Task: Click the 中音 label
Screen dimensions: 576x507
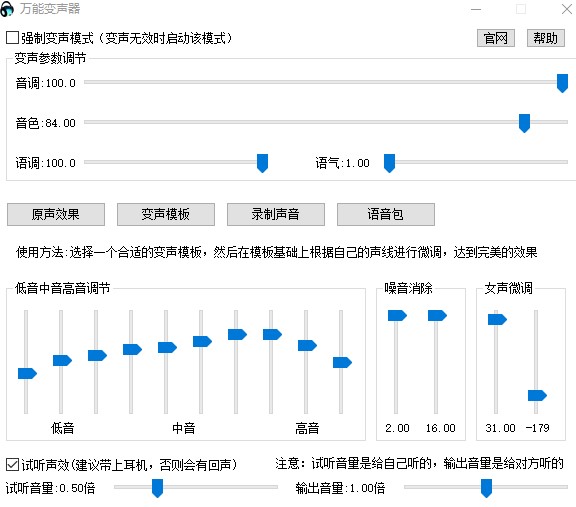Action: pos(184,428)
